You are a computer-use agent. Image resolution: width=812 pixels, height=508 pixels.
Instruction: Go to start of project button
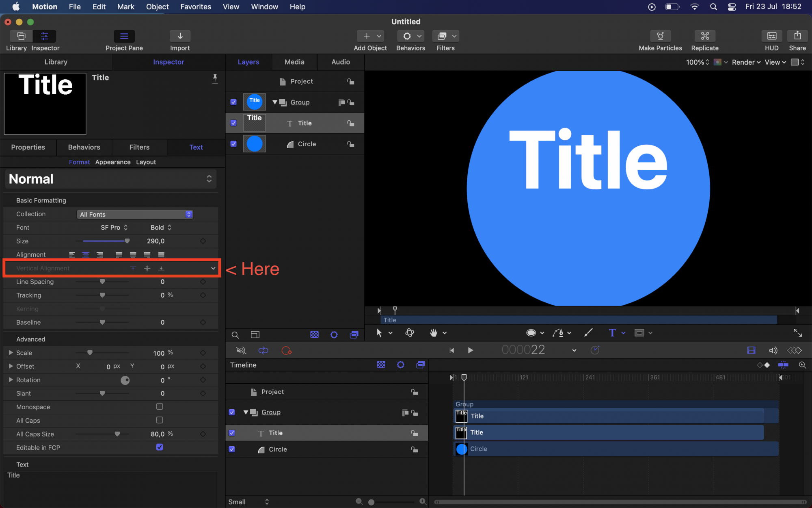click(451, 350)
